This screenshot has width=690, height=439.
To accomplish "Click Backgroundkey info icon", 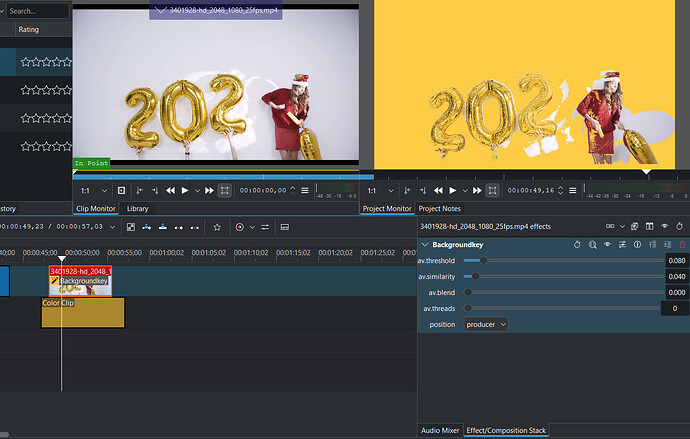I will (x=637, y=245).
